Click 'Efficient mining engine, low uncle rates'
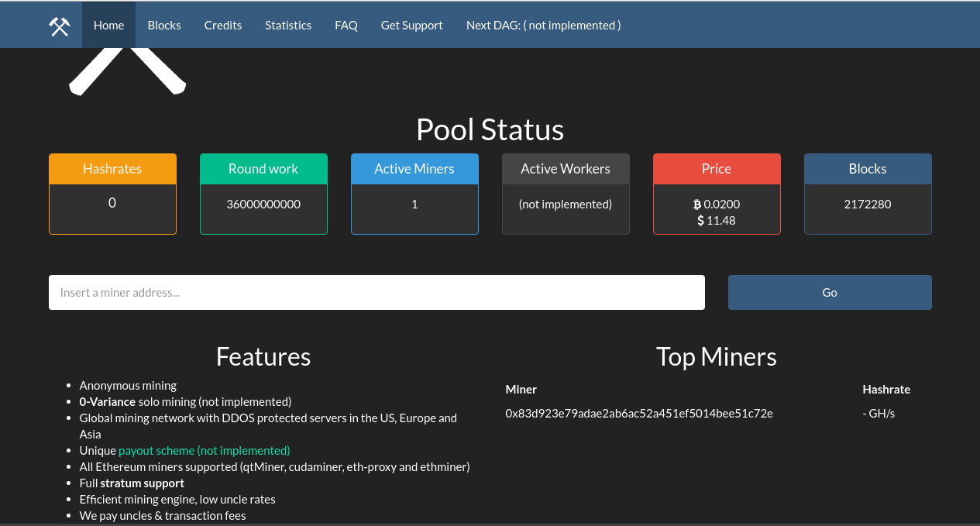980x526 pixels. pyautogui.click(x=177, y=499)
